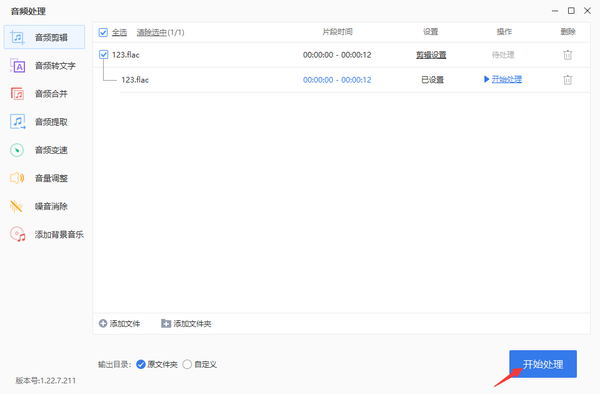Click the 添加文件 label
Screen dimensions: 600x394
click(125, 324)
